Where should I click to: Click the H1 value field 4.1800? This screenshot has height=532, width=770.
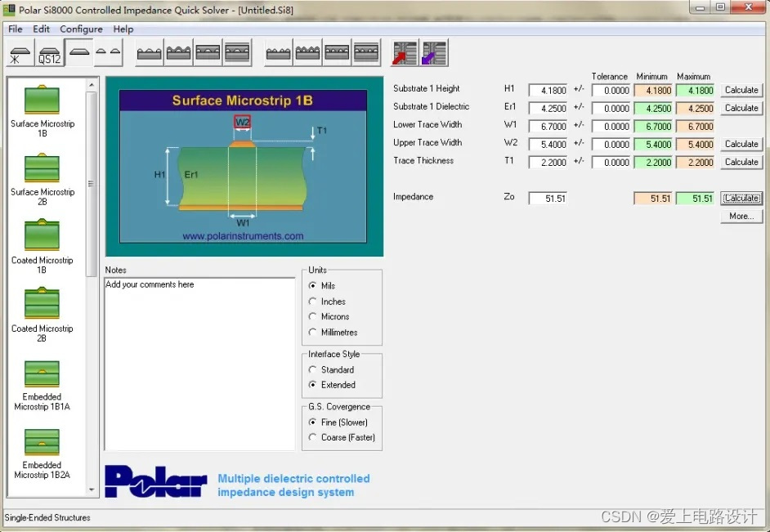548,91
